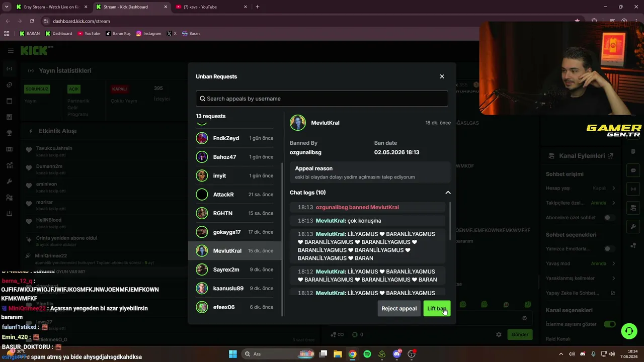The height and width of the screenshot is (362, 644).
Task: Select kaanuslu89's unban request
Action: point(235,288)
